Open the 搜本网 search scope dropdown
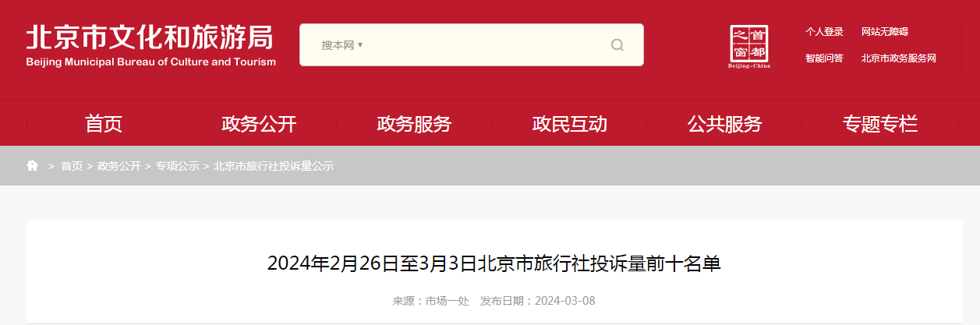This screenshot has height=325, width=980. pyautogui.click(x=343, y=45)
